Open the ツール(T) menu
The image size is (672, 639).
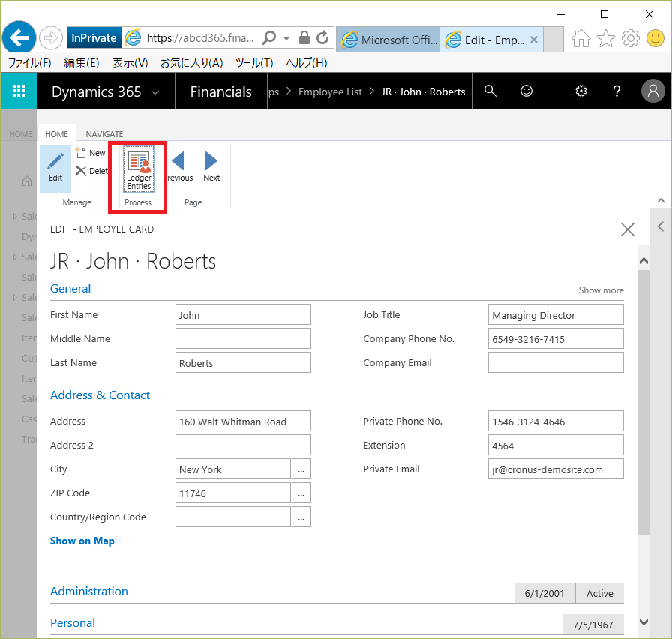click(254, 63)
